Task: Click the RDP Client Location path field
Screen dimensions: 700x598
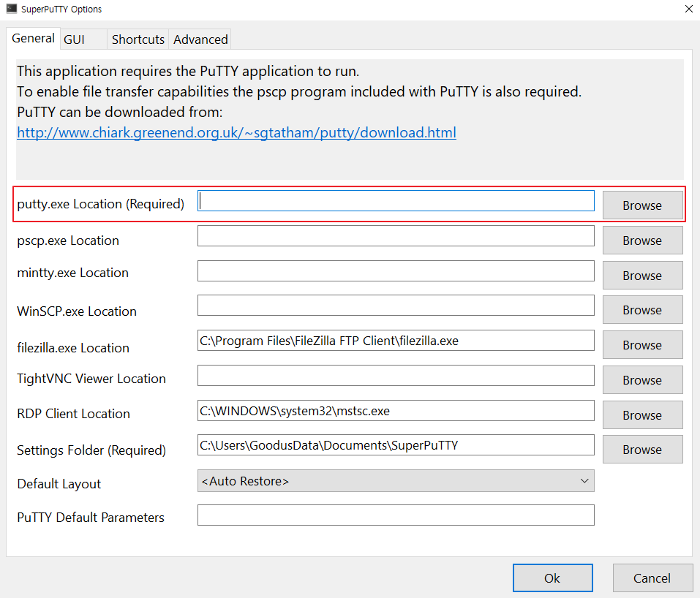Action: pyautogui.click(x=396, y=411)
